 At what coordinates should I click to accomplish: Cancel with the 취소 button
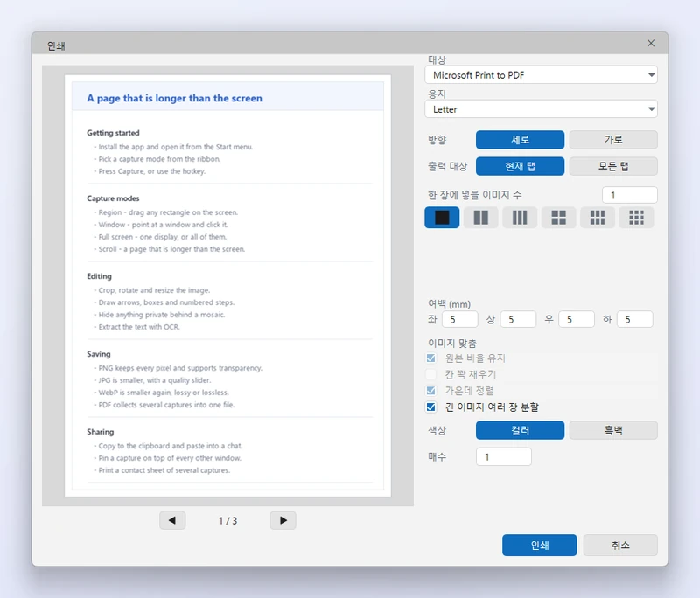coord(620,545)
